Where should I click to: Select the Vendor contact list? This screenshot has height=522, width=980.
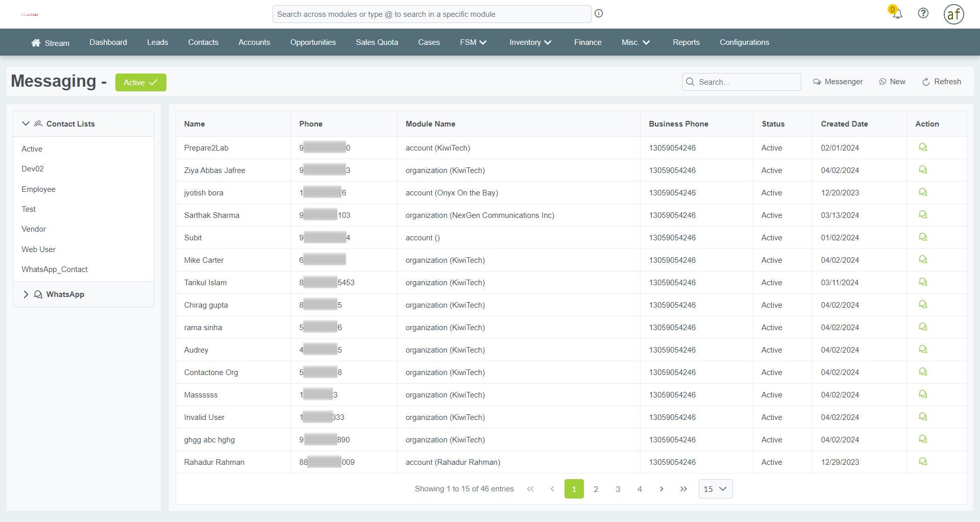pyautogui.click(x=34, y=229)
